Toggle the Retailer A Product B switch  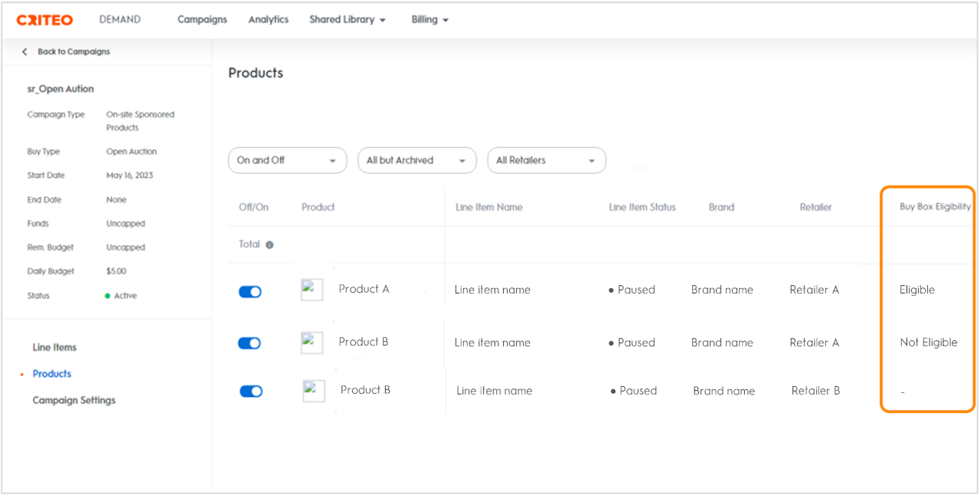tap(250, 343)
